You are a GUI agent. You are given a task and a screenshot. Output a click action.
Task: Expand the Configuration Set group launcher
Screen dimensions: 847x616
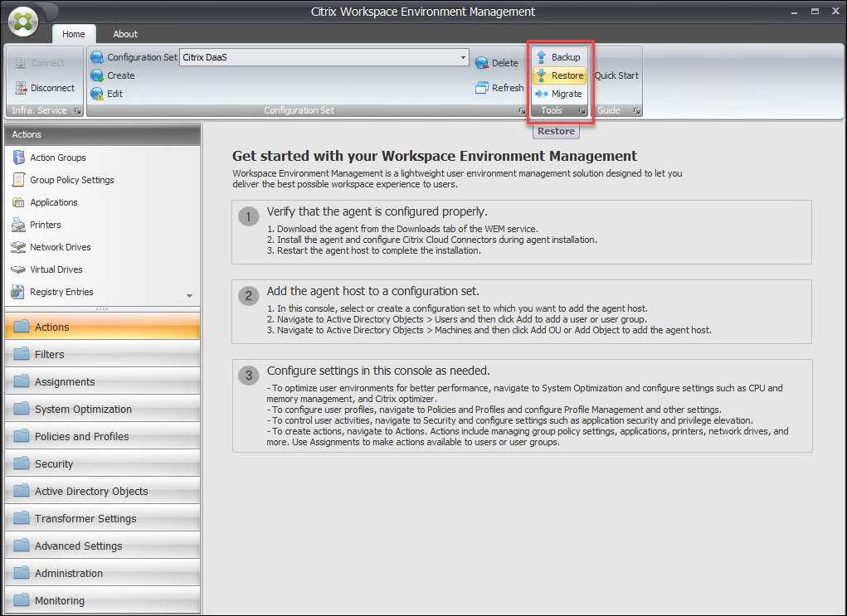click(x=522, y=110)
